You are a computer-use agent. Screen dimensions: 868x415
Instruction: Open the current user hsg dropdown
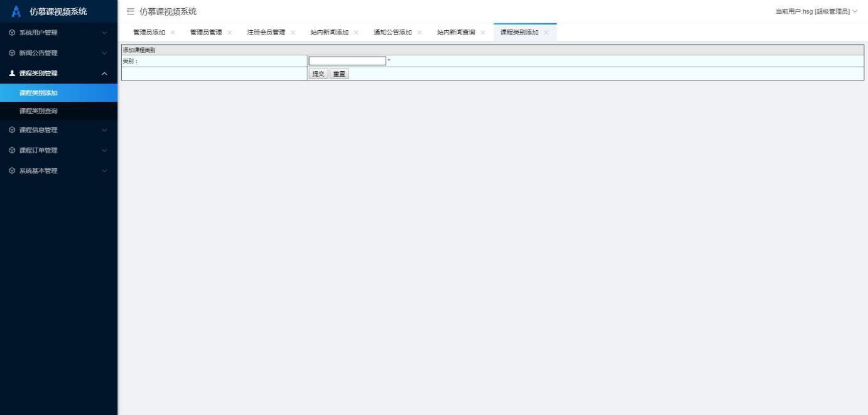[x=816, y=11]
